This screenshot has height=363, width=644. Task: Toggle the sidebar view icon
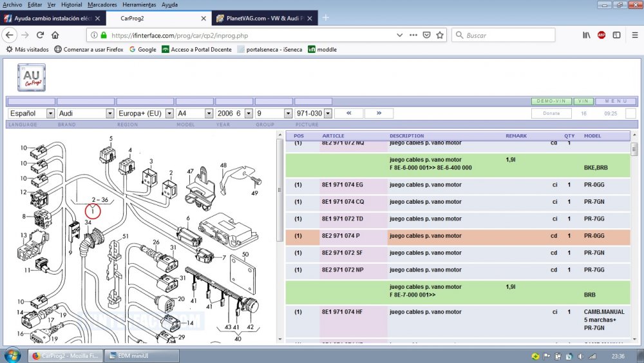(x=616, y=35)
